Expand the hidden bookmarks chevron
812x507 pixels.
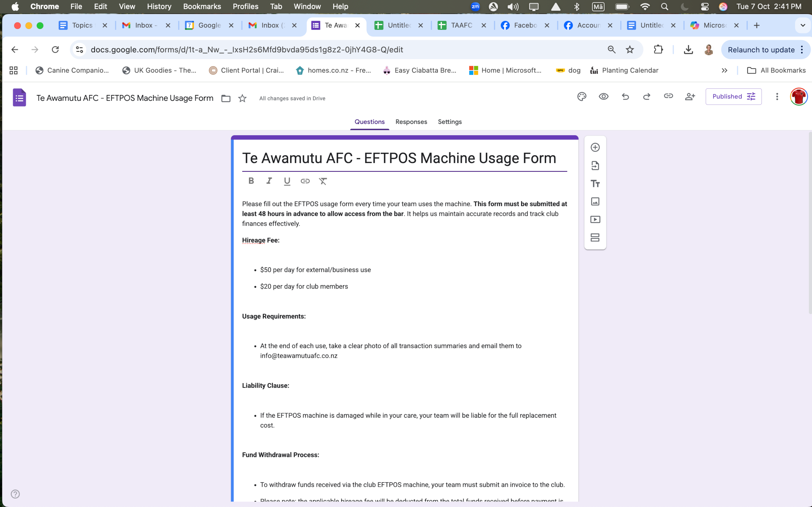(724, 70)
